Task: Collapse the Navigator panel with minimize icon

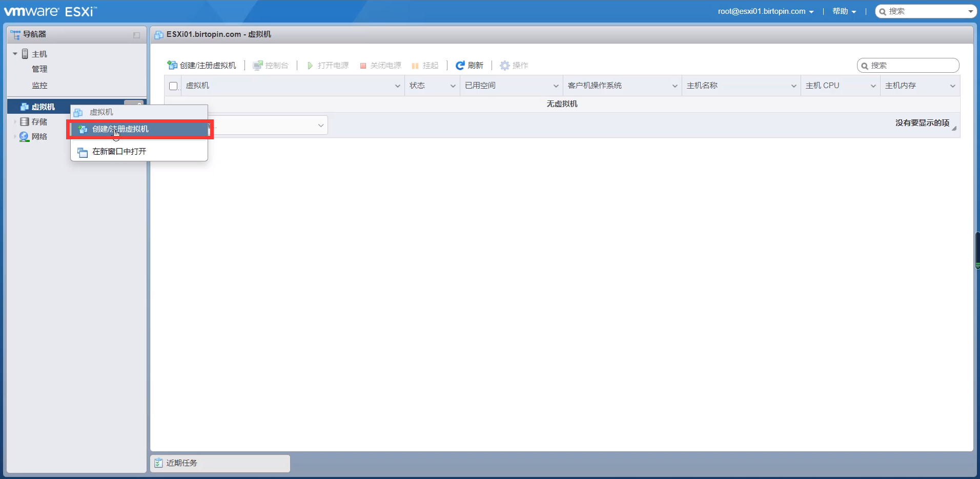Action: (x=136, y=35)
